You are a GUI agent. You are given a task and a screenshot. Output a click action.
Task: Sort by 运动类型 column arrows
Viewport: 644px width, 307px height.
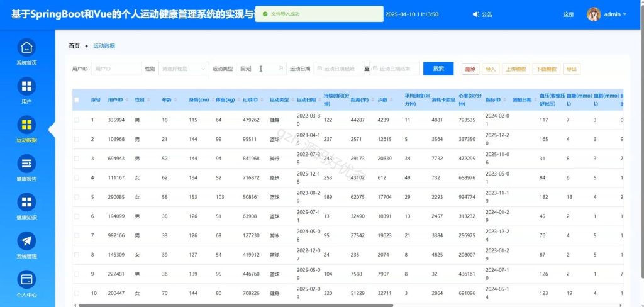point(292,100)
